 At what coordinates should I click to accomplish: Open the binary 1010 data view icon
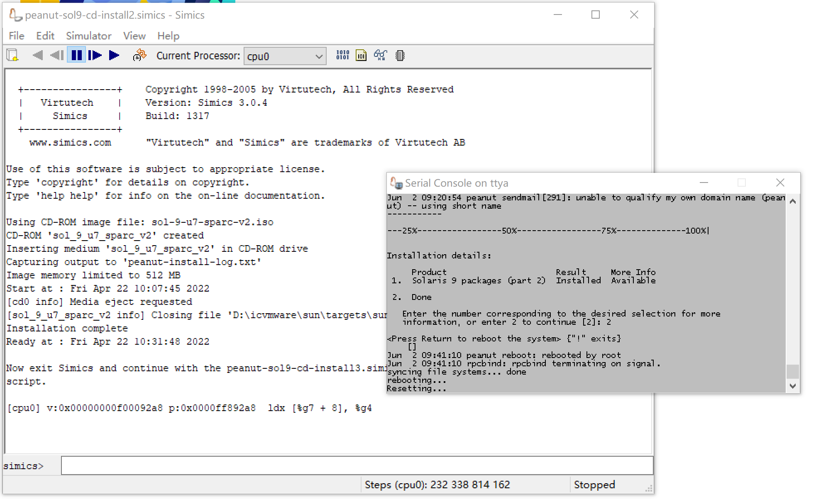click(x=342, y=55)
